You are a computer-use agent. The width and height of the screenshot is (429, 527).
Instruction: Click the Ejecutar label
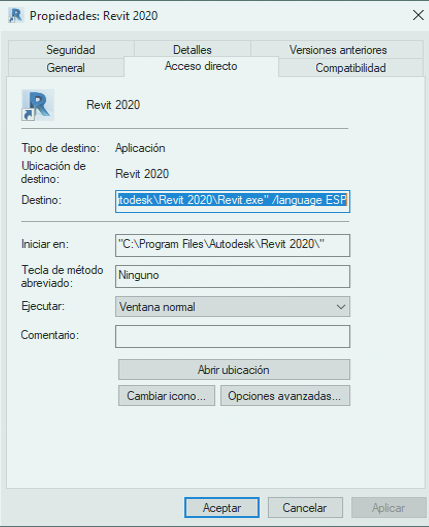pos(43,306)
